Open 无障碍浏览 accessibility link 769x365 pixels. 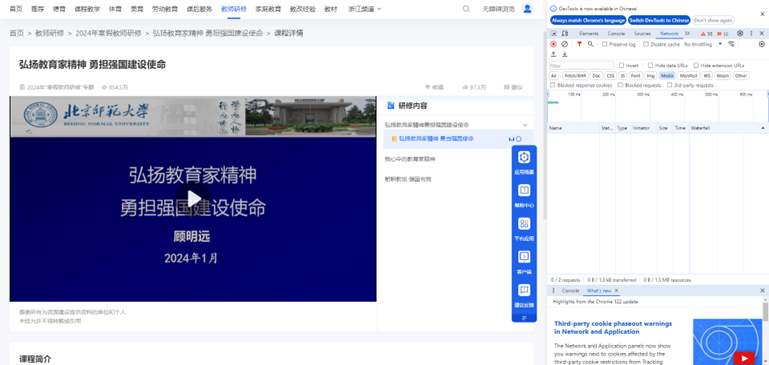click(498, 9)
